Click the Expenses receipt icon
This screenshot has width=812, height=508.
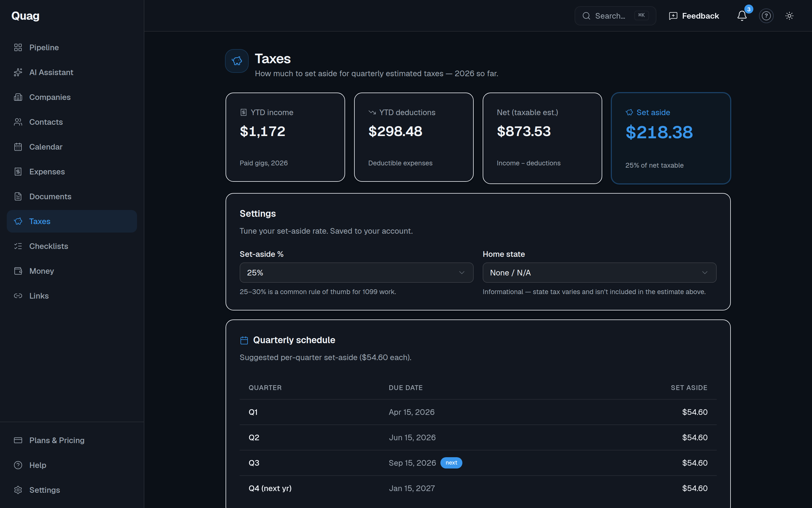point(18,172)
